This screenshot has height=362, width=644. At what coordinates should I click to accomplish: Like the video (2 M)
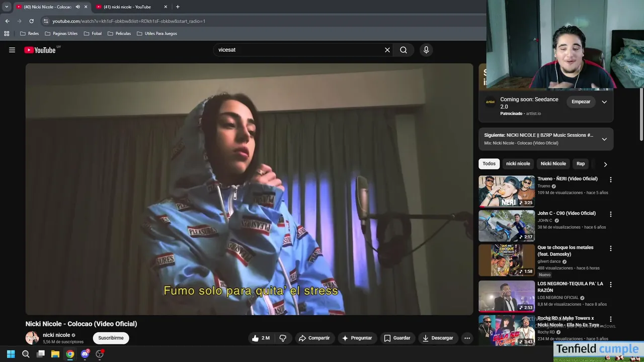[x=261, y=338]
